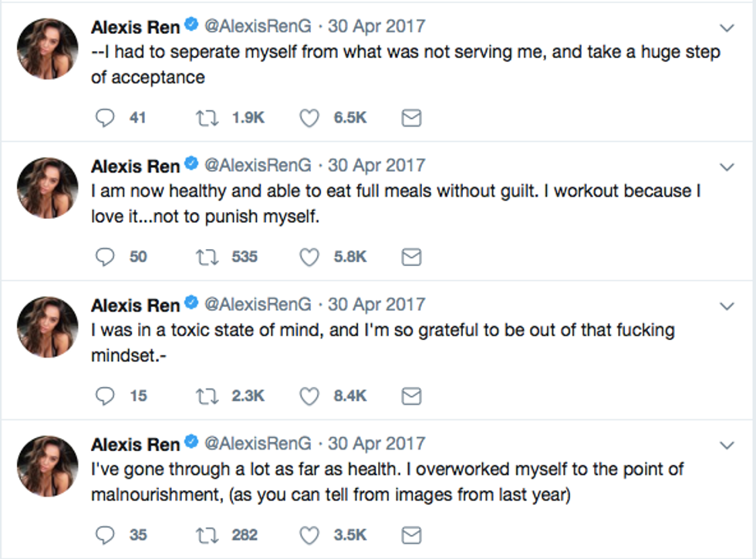Open the @AlexisRenG handle on the first tweet

click(x=259, y=26)
